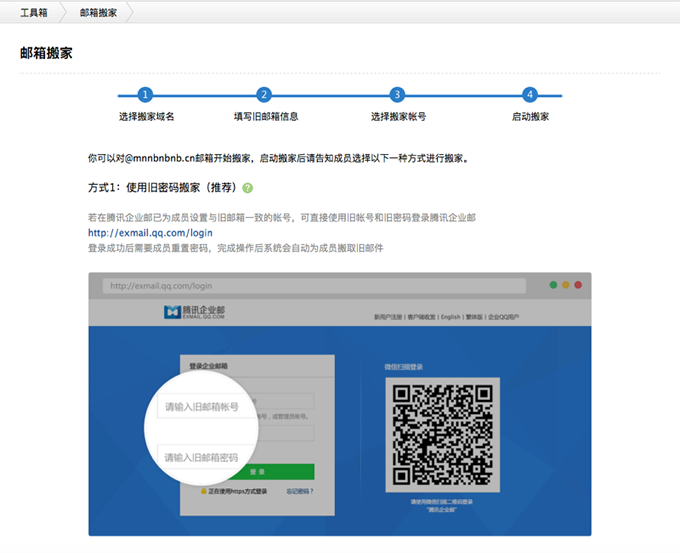Click step 2 circle 填写旧邮箱信息

click(264, 95)
